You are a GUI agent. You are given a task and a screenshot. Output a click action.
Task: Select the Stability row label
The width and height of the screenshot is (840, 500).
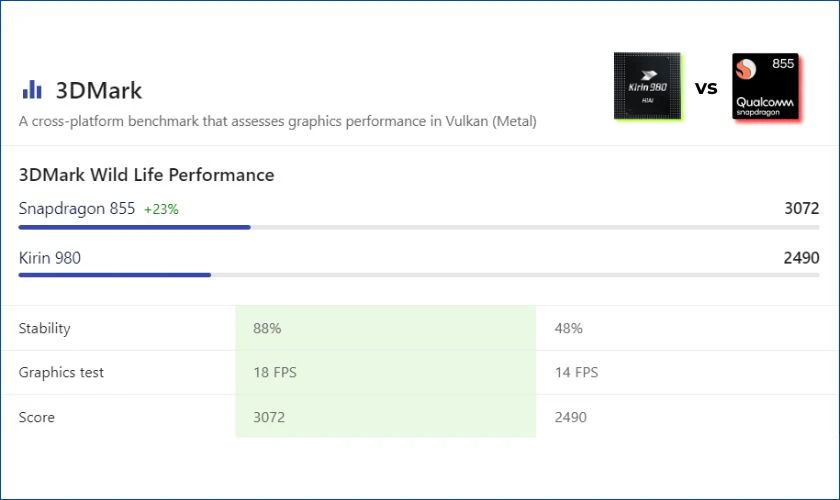[x=45, y=328]
